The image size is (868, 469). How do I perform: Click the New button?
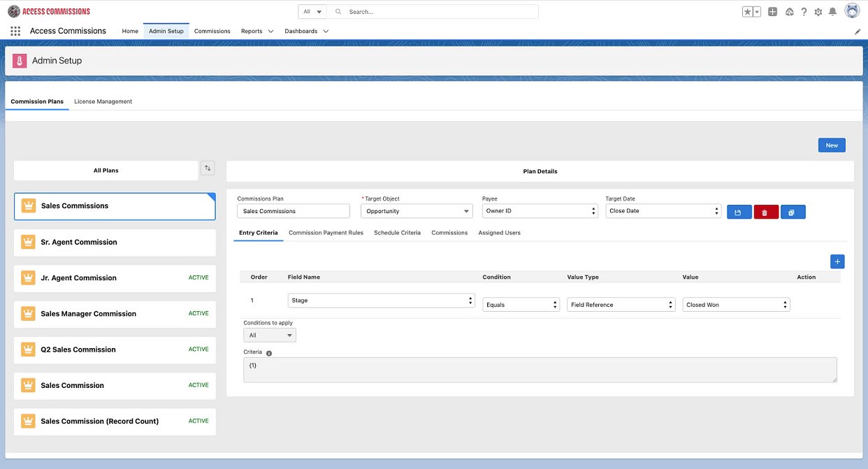point(831,145)
